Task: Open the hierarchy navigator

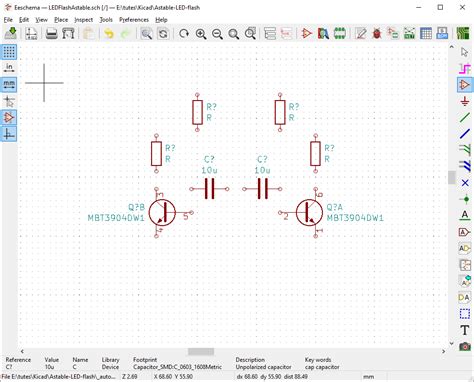Action: [270, 33]
